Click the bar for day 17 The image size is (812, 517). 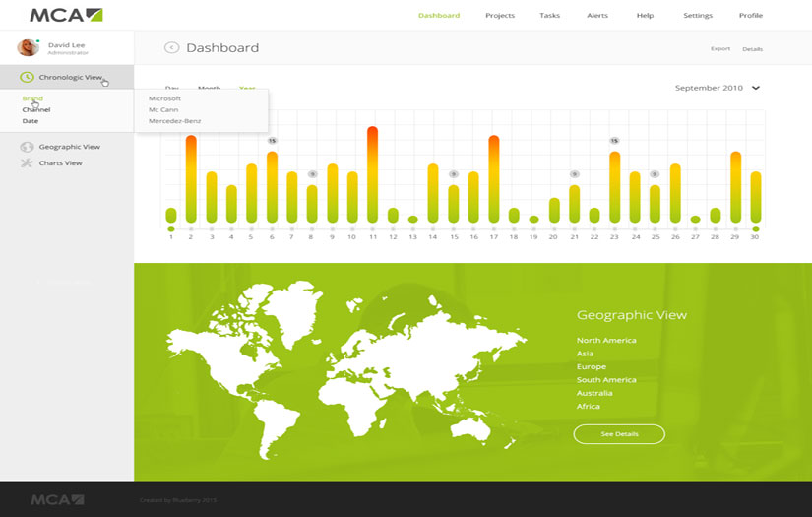(x=493, y=179)
